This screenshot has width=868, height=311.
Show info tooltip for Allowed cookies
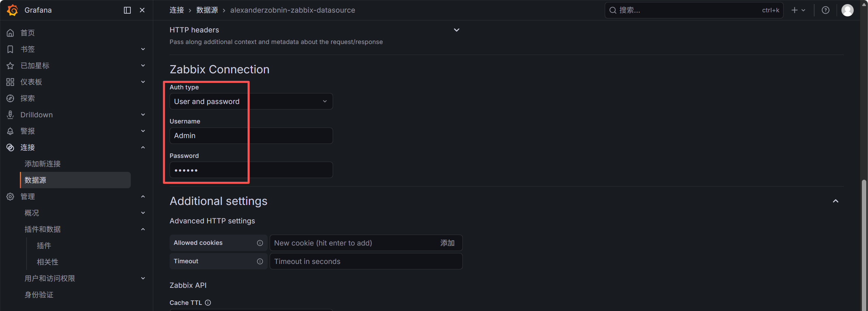click(x=260, y=243)
